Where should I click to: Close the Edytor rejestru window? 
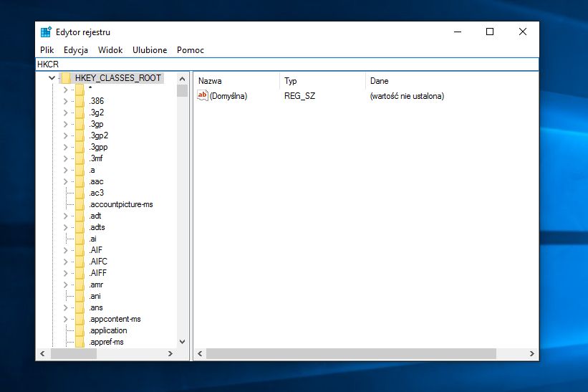522,32
